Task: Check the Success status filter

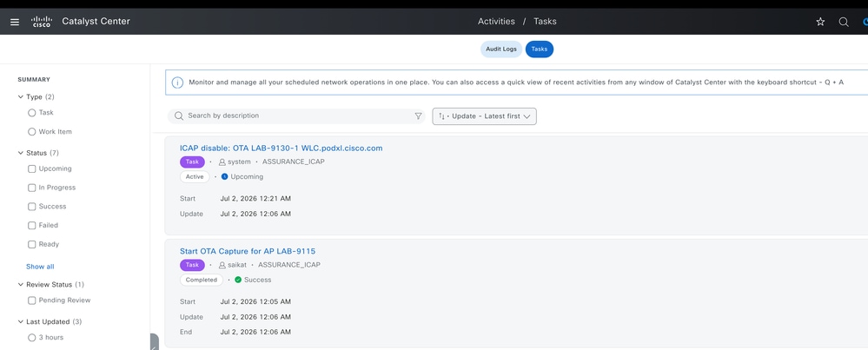Action: 31,207
